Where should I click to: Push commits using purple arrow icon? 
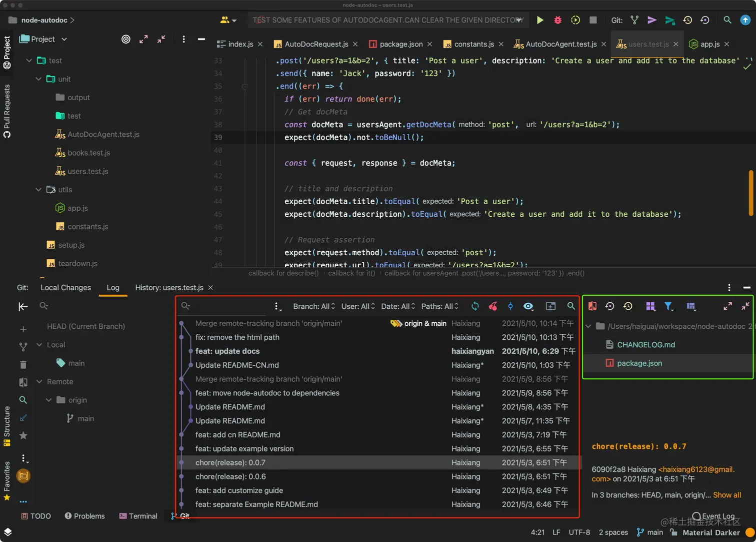651,20
